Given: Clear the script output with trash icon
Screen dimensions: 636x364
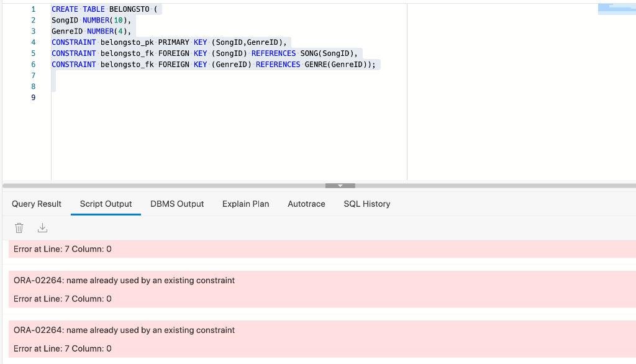Looking at the screenshot, I should coord(19,227).
